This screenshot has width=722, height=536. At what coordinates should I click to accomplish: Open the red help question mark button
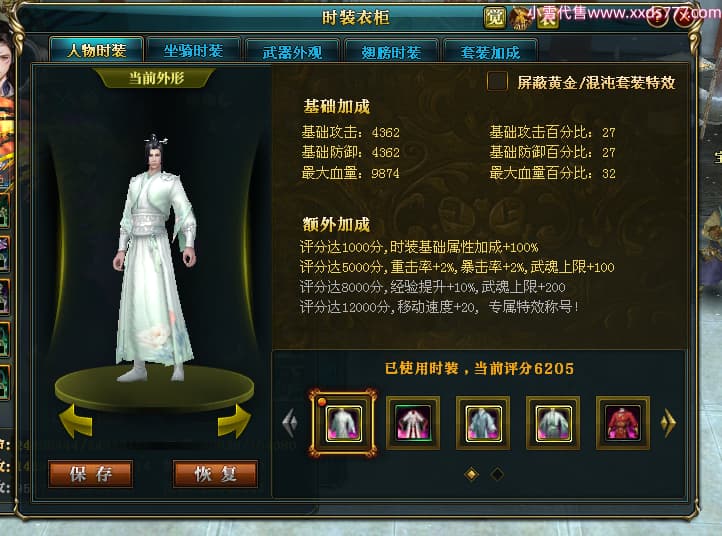[657, 17]
